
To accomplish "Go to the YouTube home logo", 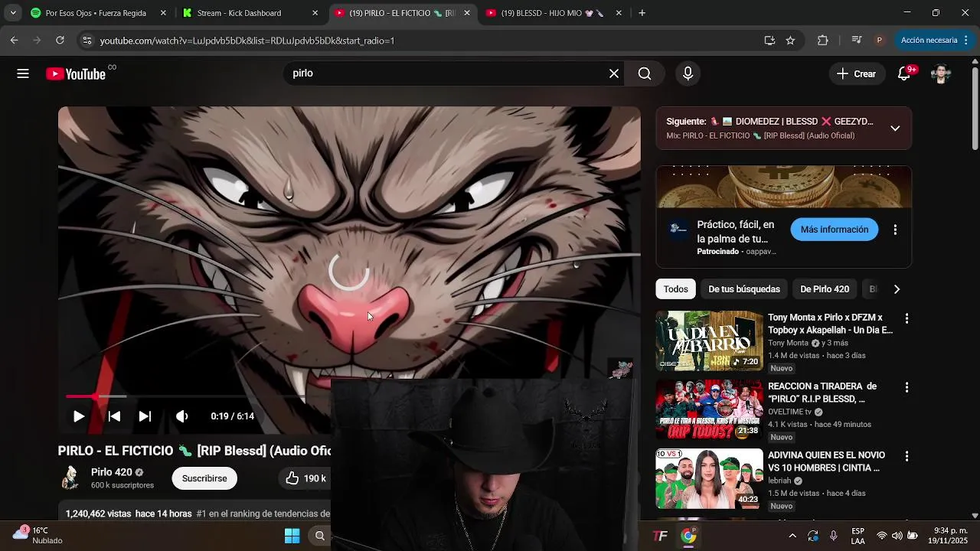I will click(76, 73).
